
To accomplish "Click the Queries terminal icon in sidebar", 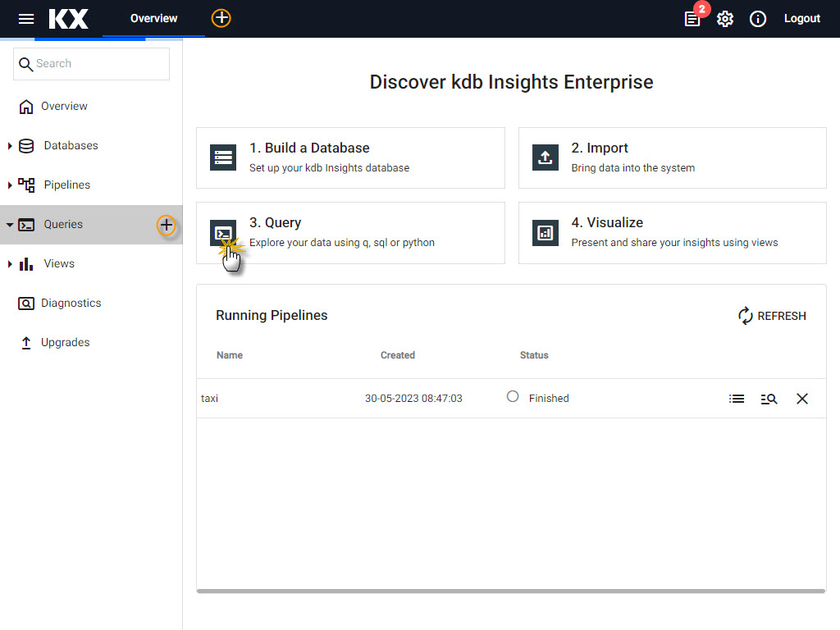I will [x=26, y=225].
